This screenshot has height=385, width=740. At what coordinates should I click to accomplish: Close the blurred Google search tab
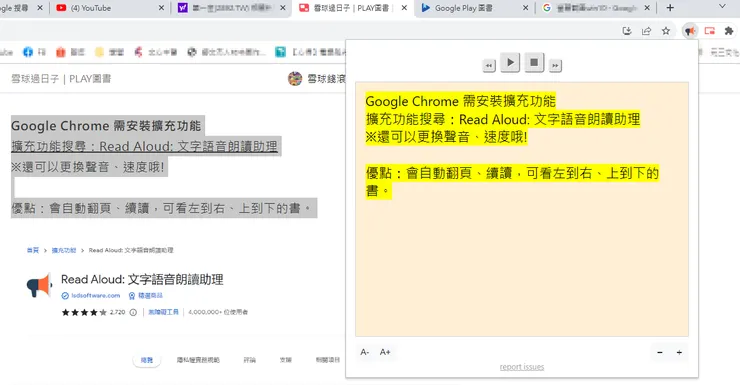[x=647, y=8]
